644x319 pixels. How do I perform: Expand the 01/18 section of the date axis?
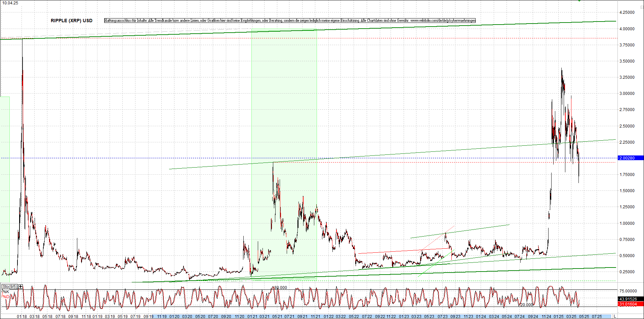(22, 317)
